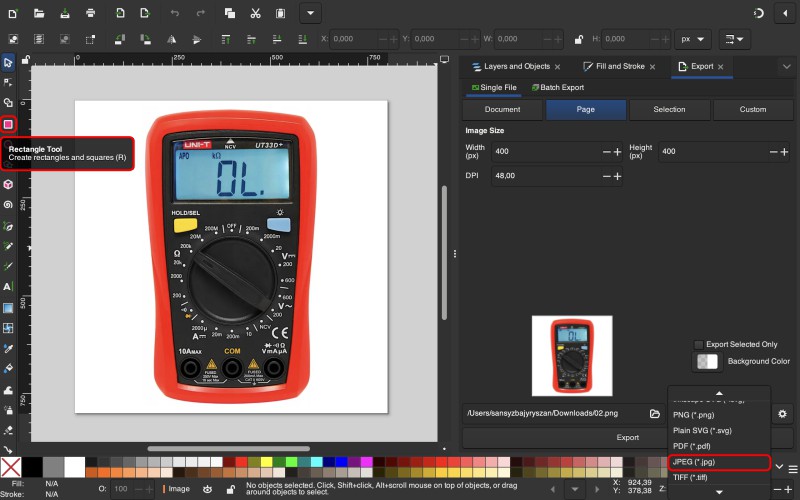
Task: Browse for export file location
Action: pyautogui.click(x=654, y=413)
